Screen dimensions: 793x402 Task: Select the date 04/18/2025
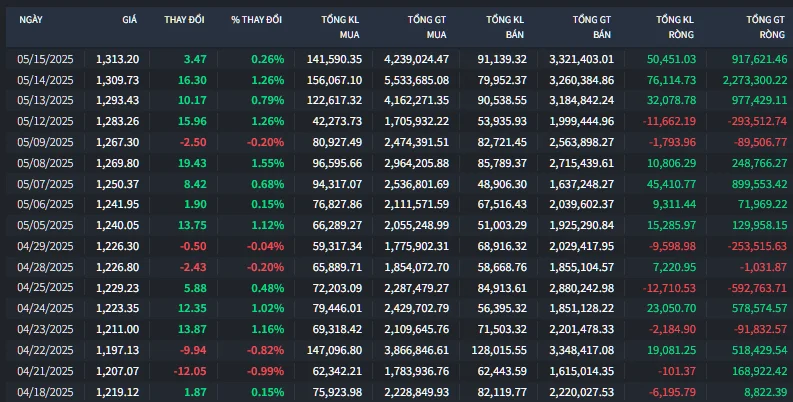coord(45,392)
